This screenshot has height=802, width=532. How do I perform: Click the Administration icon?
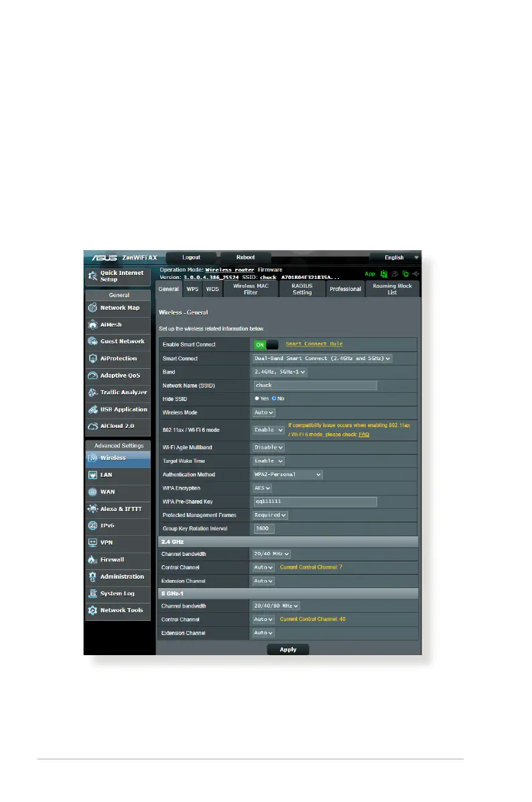(x=92, y=577)
